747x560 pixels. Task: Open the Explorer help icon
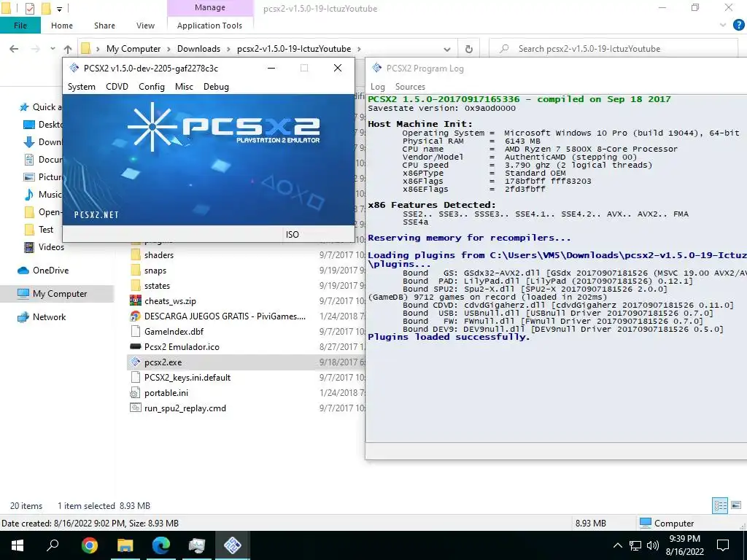(x=738, y=26)
